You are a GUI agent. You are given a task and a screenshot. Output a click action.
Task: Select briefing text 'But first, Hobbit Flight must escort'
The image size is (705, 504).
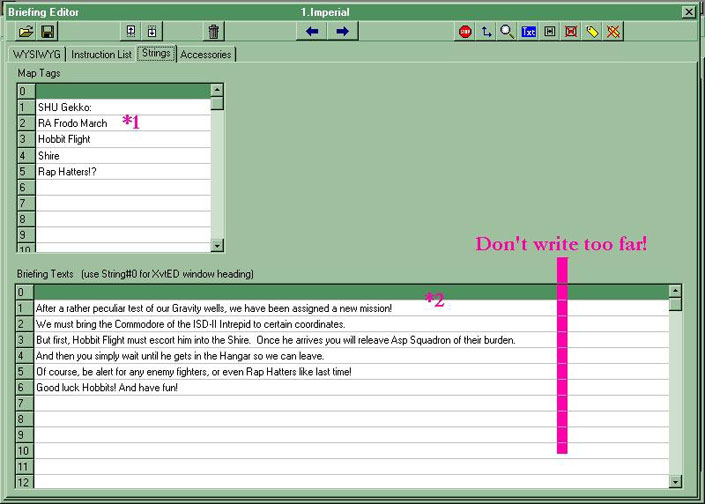coord(352,340)
